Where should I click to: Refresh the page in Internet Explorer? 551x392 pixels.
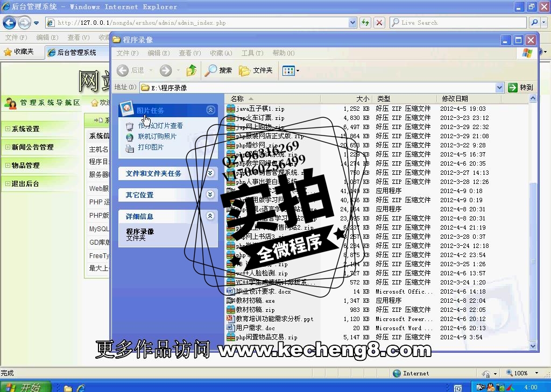[365, 23]
